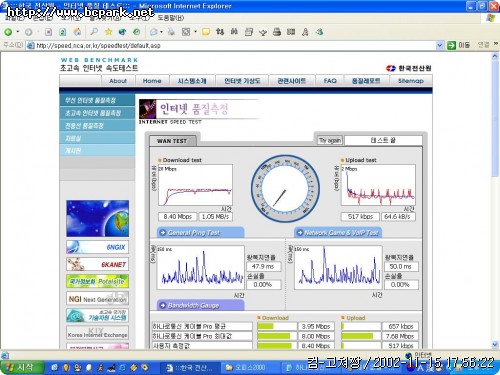Screen dimensions: 500x375
Task: Select the WAN TEST tab
Action: click(172, 141)
